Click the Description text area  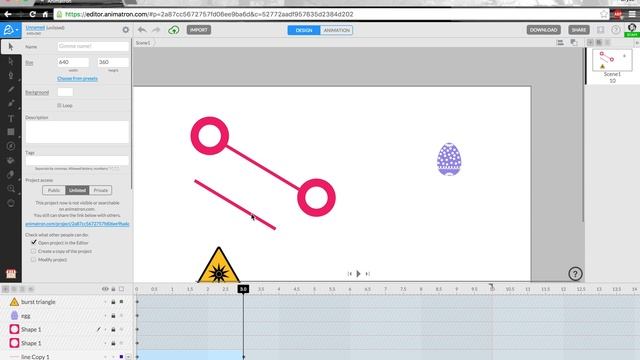[x=77, y=132]
